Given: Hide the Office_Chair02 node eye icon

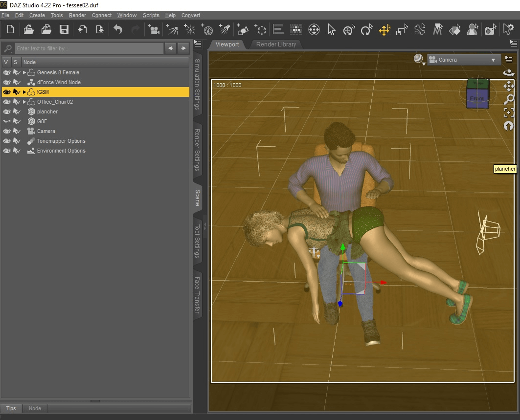Looking at the screenshot, I should 7,102.
